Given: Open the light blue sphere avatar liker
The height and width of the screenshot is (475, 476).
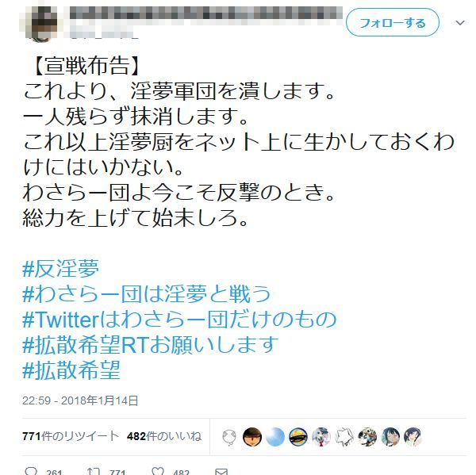Looking at the screenshot, I should (x=275, y=437).
